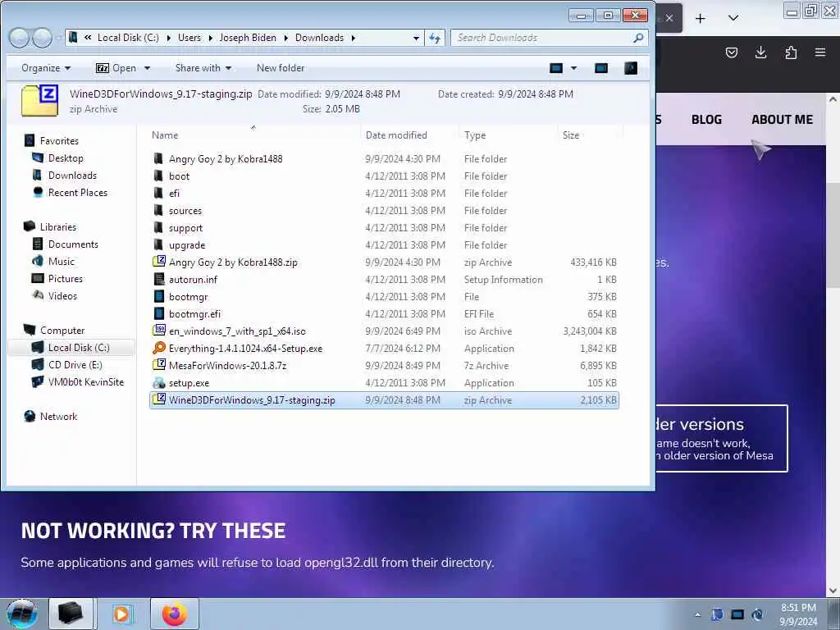
Task: Open the Firefox Pocket save icon
Action: [731, 52]
